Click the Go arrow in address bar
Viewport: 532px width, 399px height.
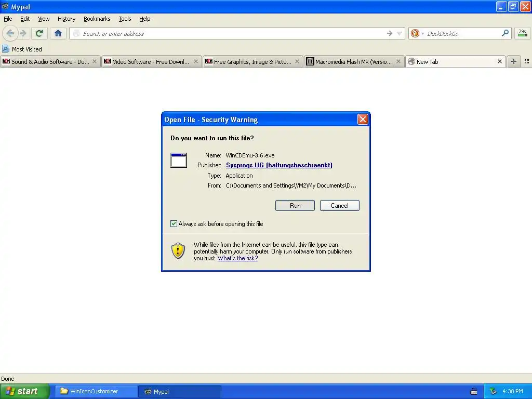click(x=389, y=33)
